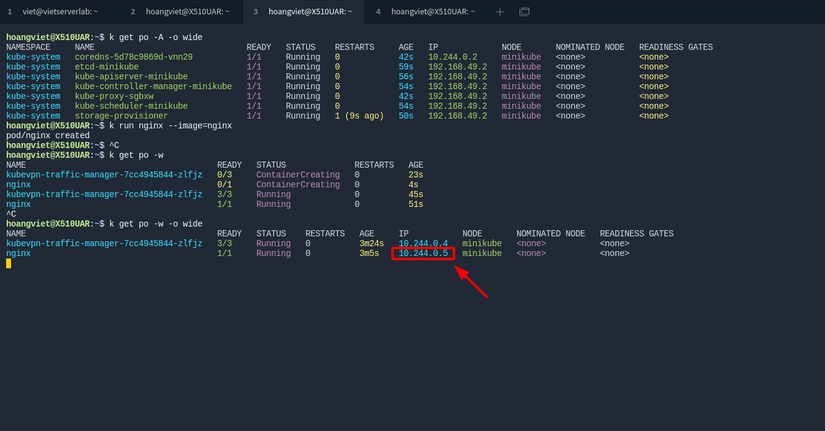Click 'pod/nginx created' output line
The height and width of the screenshot is (431, 825).
[48, 135]
